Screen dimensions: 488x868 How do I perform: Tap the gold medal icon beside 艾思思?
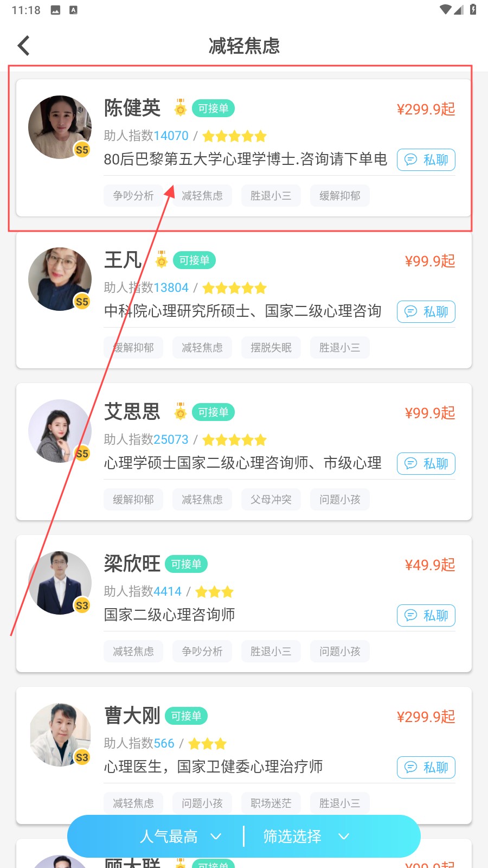(x=181, y=412)
